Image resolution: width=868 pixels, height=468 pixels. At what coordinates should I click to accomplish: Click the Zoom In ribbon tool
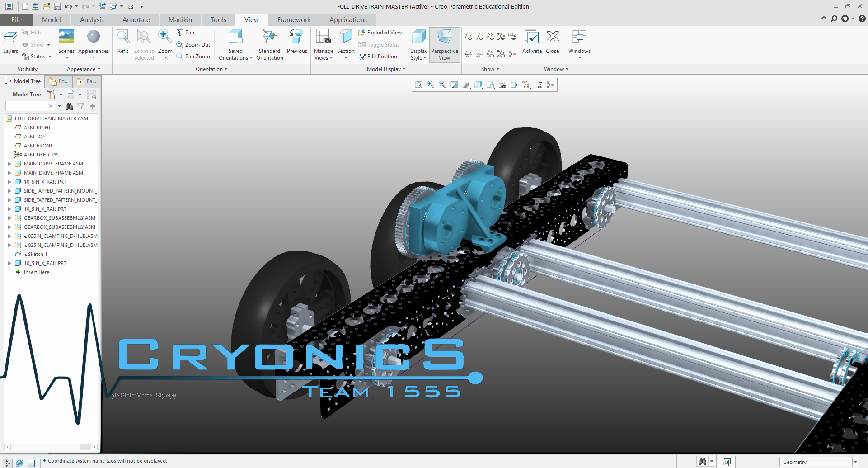(165, 44)
